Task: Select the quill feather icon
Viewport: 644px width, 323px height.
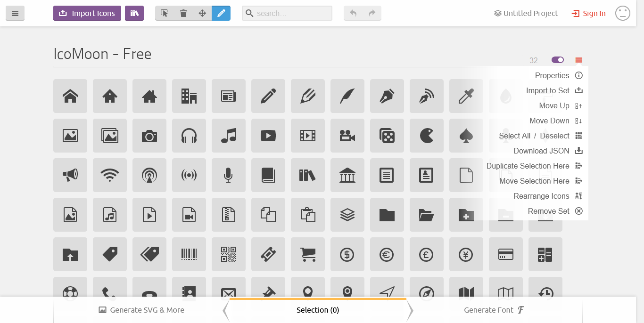Action: 347,96
